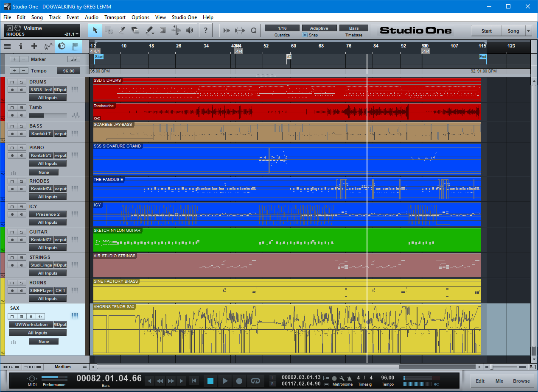Enable monitor on the RHODES track
The width and height of the screenshot is (538, 392).
[x=21, y=189]
